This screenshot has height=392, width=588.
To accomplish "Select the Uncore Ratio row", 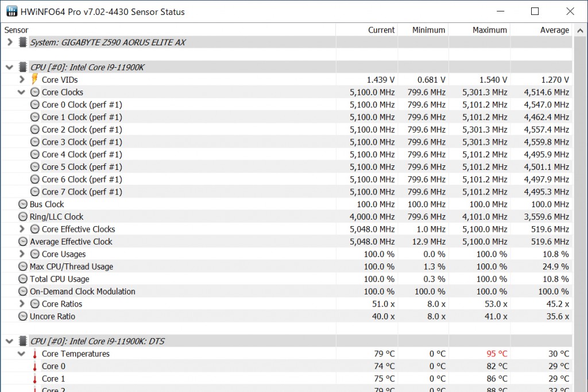I will (287, 316).
